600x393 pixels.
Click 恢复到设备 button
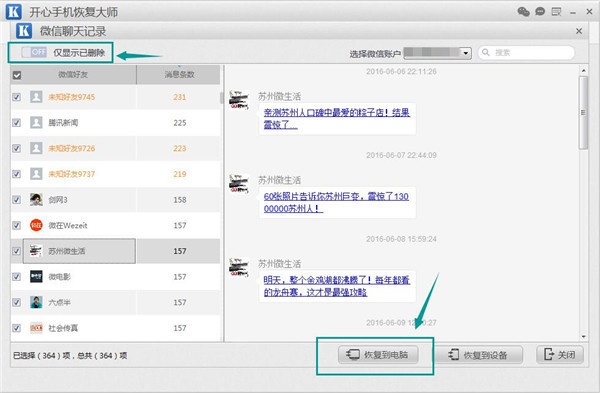480,355
